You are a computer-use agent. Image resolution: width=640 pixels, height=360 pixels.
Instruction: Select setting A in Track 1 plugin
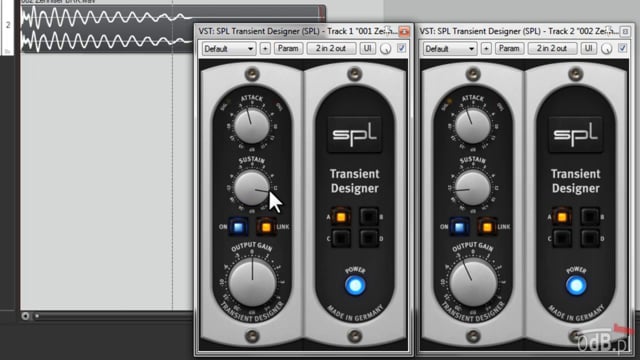(341, 217)
